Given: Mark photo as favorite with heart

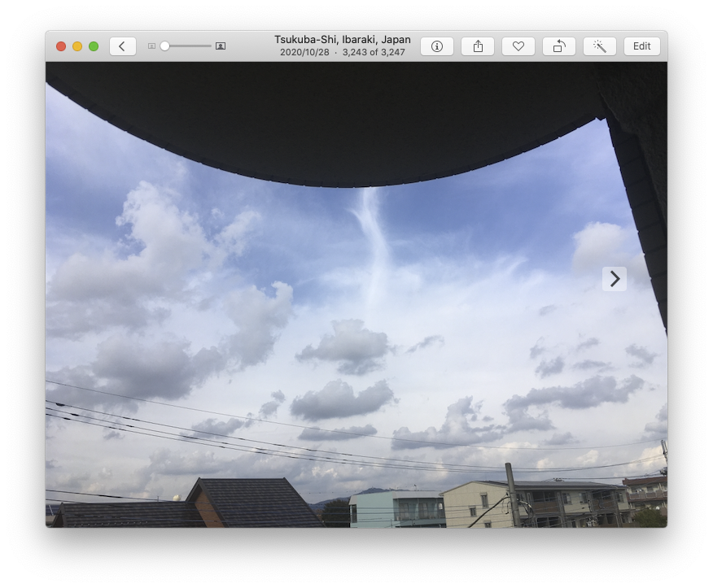Looking at the screenshot, I should [x=518, y=46].
